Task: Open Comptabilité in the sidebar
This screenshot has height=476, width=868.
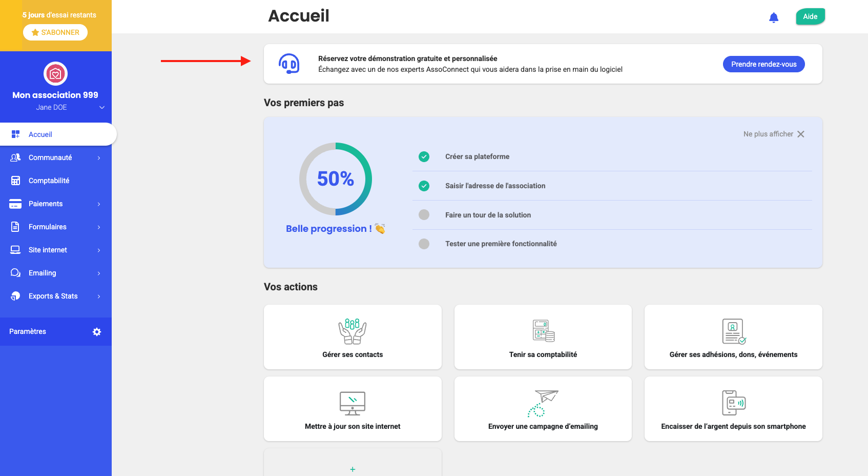Action: coord(49,181)
